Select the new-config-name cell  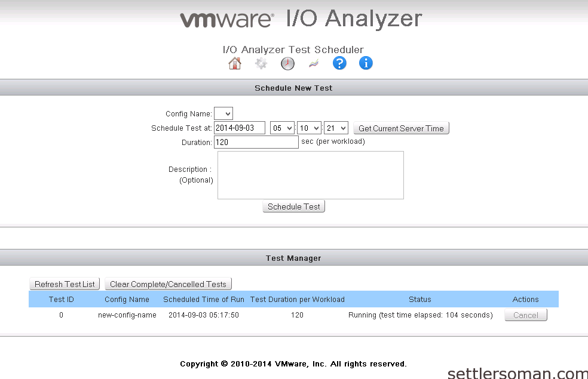(x=127, y=315)
